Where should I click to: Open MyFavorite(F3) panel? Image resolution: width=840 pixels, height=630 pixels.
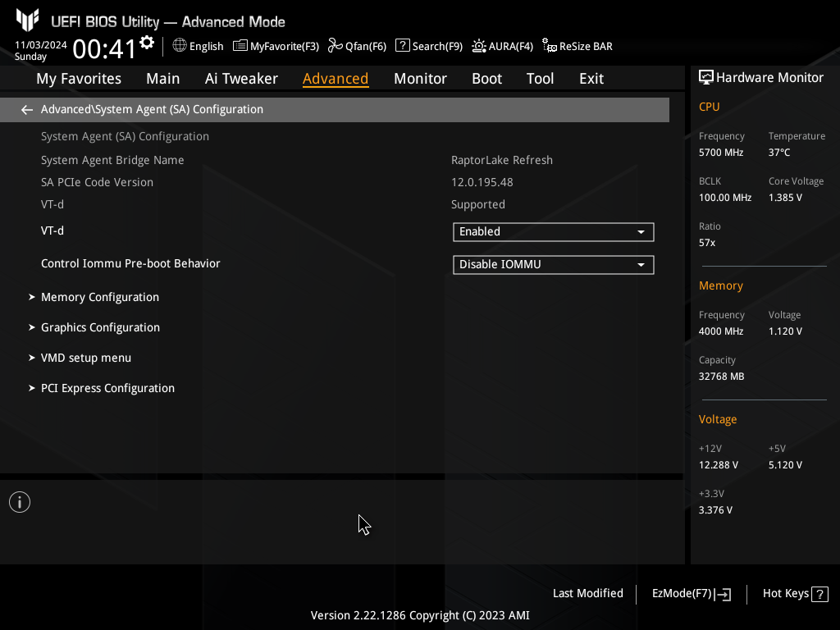click(276, 46)
